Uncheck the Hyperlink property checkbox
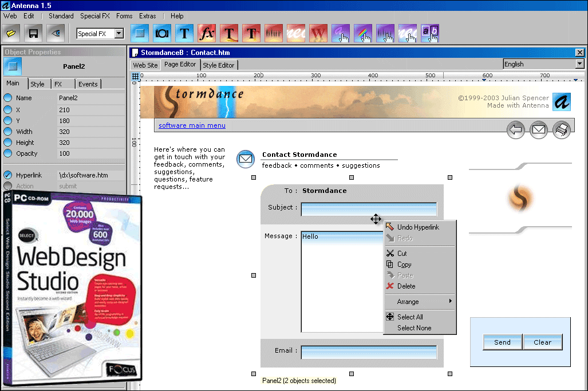 (x=8, y=175)
